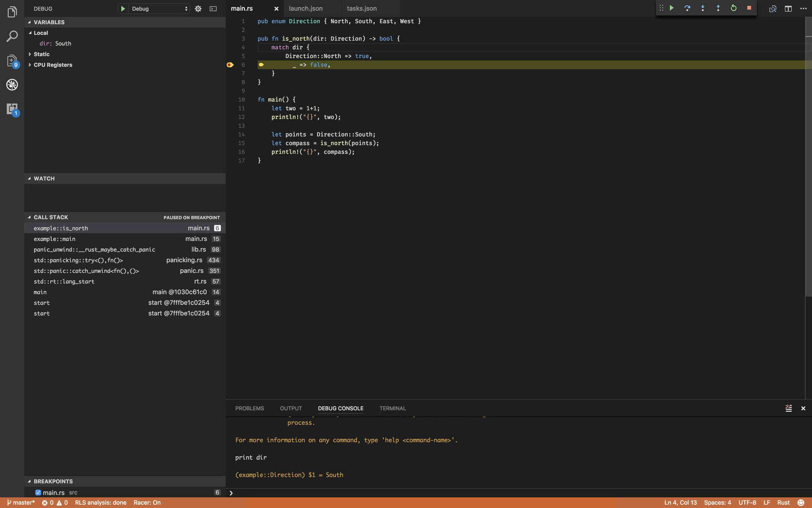Toggle the main.rs breakpoint checkbox
812x508 pixels.
tap(38, 491)
